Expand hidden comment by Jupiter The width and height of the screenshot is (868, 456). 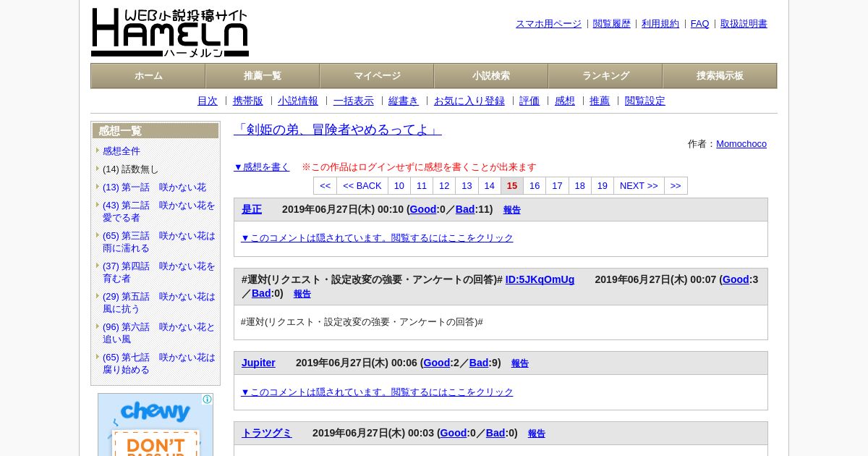pos(377,392)
